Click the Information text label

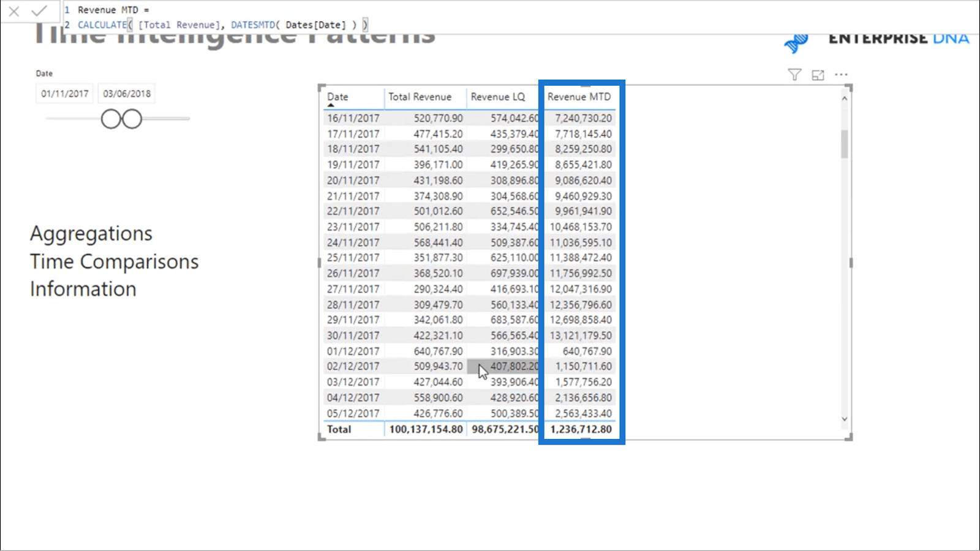pyautogui.click(x=83, y=289)
